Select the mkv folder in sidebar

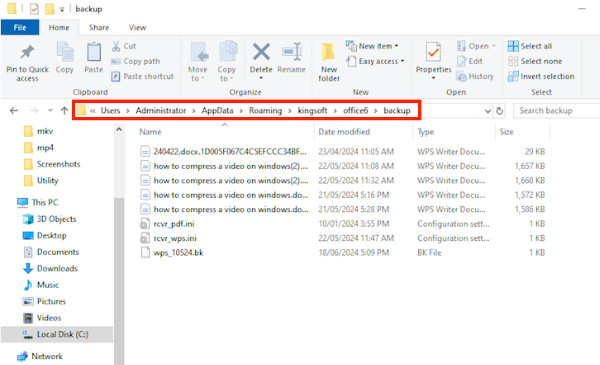click(x=39, y=131)
